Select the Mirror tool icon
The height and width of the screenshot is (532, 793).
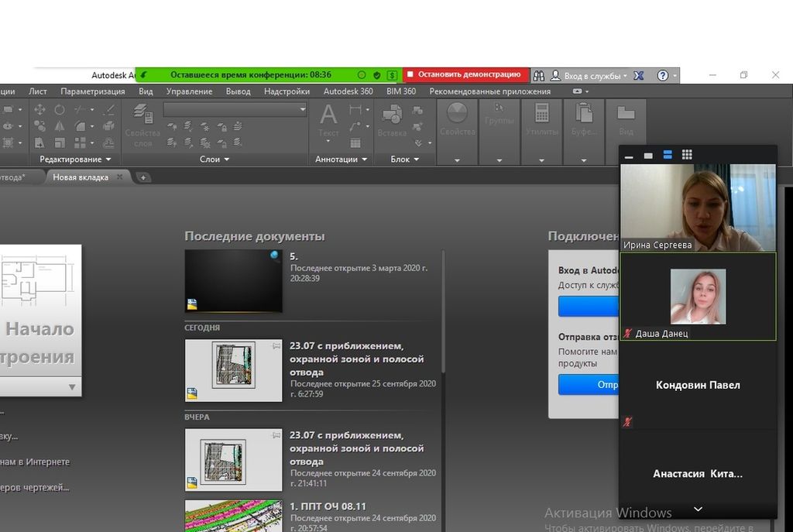tap(60, 126)
